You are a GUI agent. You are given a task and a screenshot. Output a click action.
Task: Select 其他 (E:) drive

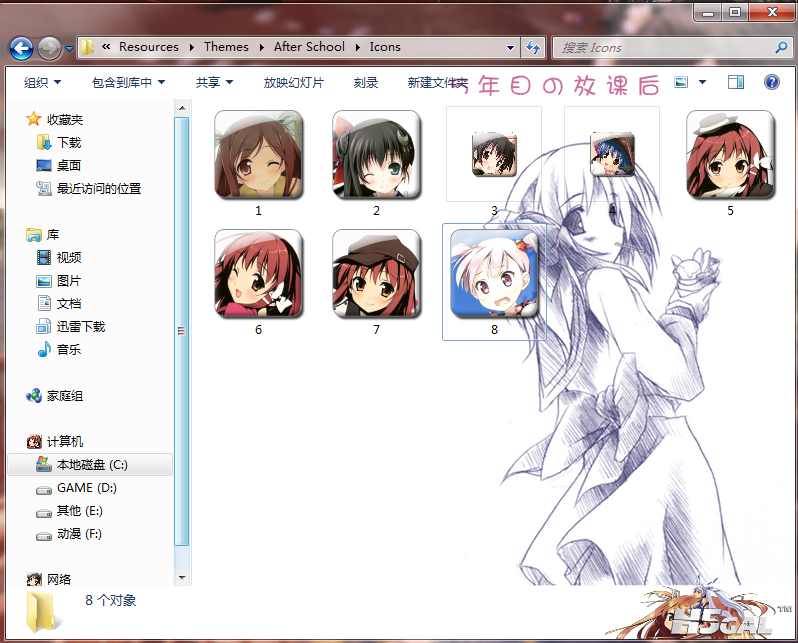point(69,511)
